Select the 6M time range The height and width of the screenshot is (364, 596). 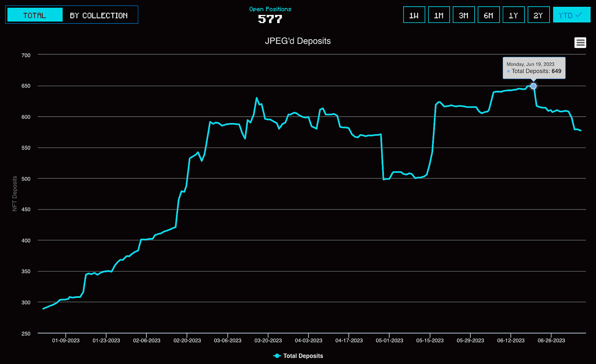click(489, 15)
